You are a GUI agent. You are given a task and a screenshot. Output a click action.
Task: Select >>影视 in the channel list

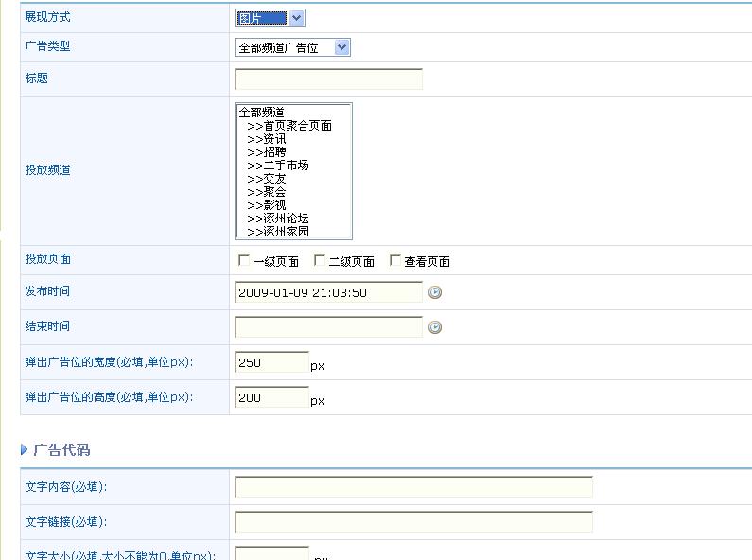pos(267,205)
